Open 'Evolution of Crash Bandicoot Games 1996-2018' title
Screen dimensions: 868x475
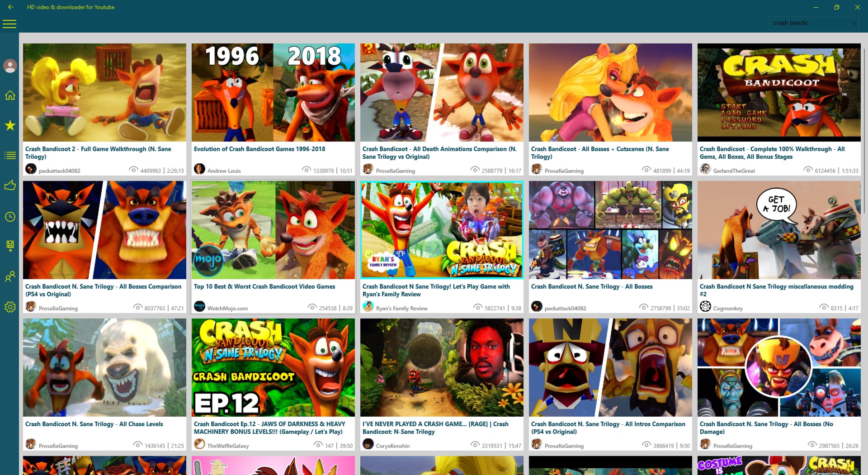click(x=259, y=149)
